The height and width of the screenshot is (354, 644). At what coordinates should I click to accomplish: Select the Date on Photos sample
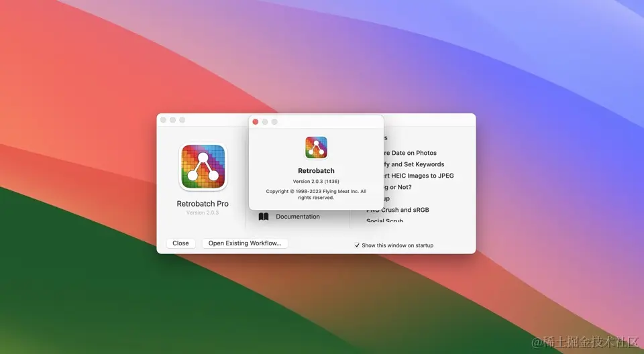[x=409, y=153]
